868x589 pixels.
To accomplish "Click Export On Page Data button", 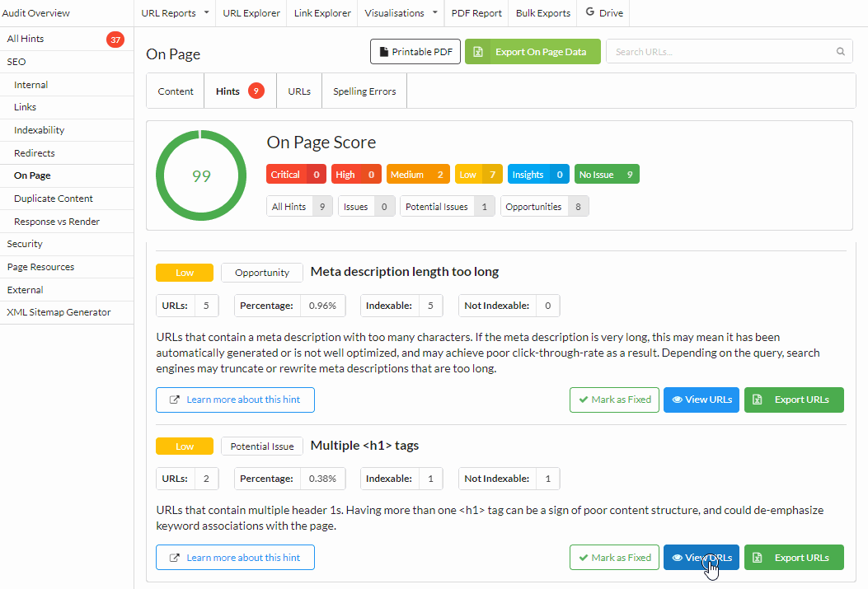I will click(x=533, y=51).
